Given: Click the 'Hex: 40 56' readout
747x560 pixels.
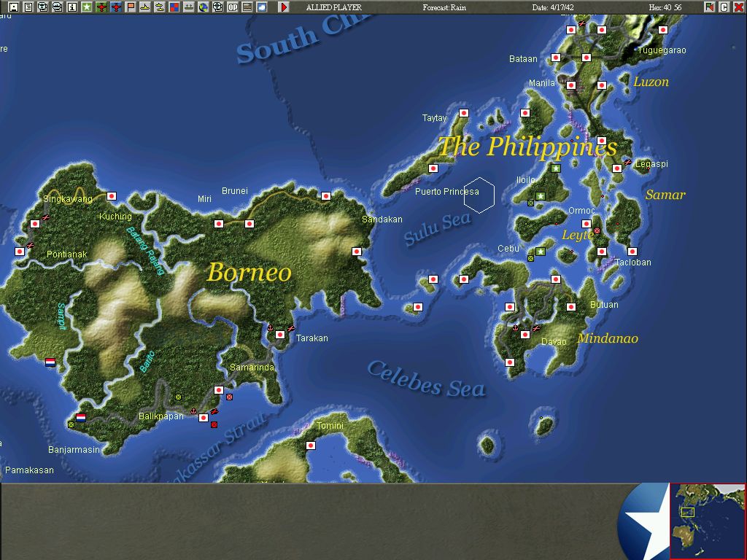Looking at the screenshot, I should click(665, 7).
